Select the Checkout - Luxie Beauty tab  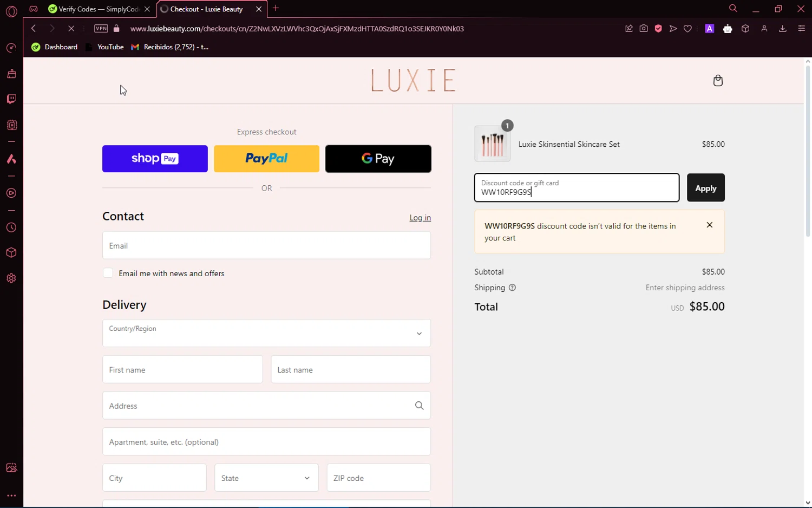[212, 9]
